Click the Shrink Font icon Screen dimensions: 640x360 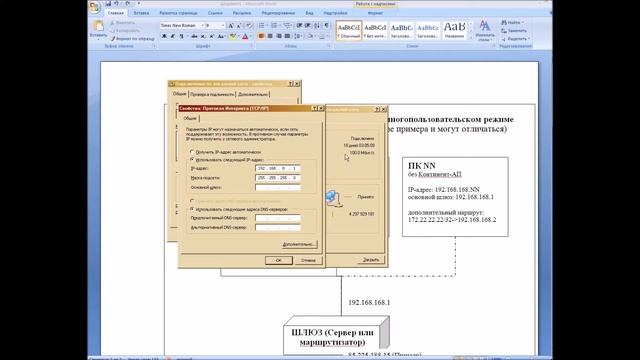(x=239, y=26)
